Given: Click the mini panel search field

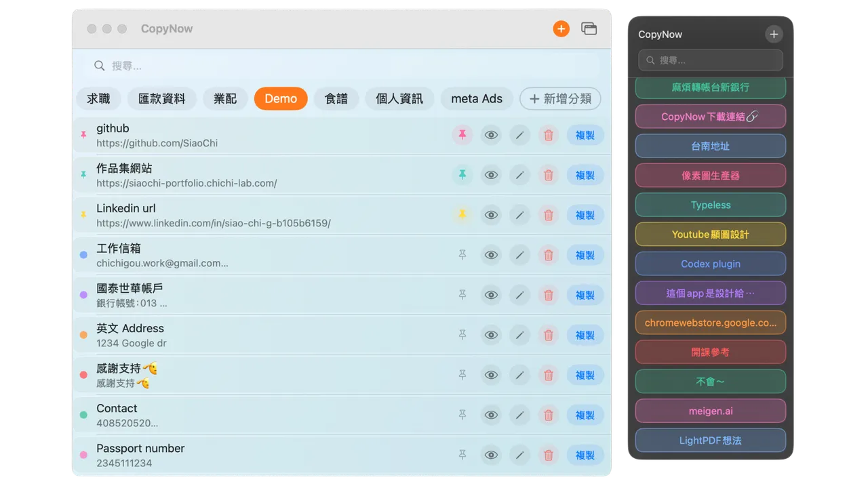Looking at the screenshot, I should pyautogui.click(x=711, y=60).
